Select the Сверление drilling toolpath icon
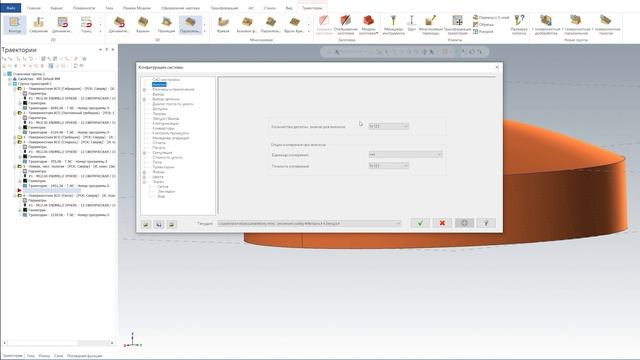This screenshot has height=360, width=640. point(38,24)
